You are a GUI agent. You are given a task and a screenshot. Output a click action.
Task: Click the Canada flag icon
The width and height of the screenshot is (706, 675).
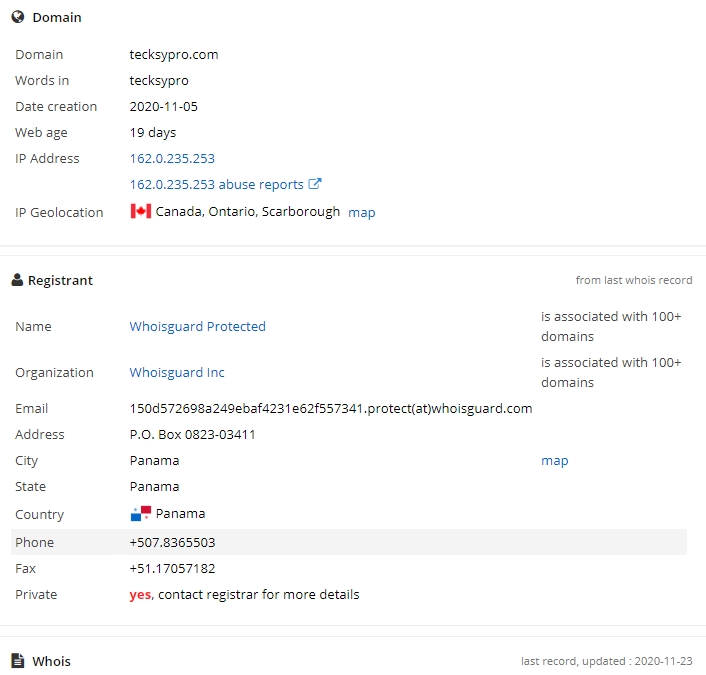[x=140, y=211]
